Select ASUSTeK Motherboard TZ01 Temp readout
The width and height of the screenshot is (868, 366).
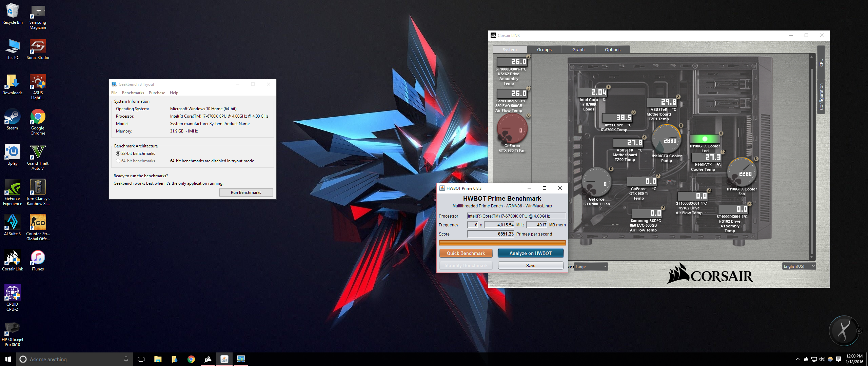(x=662, y=102)
